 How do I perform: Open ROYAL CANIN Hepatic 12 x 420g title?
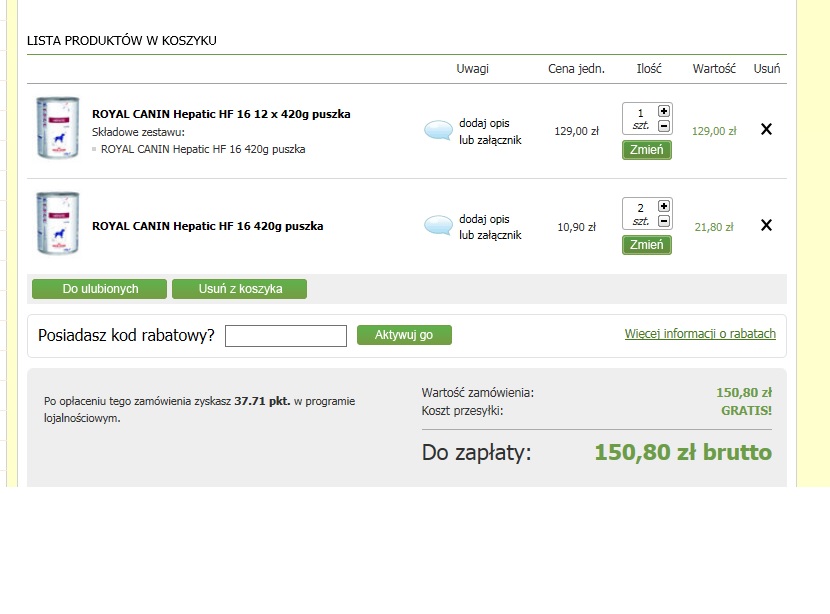point(221,114)
